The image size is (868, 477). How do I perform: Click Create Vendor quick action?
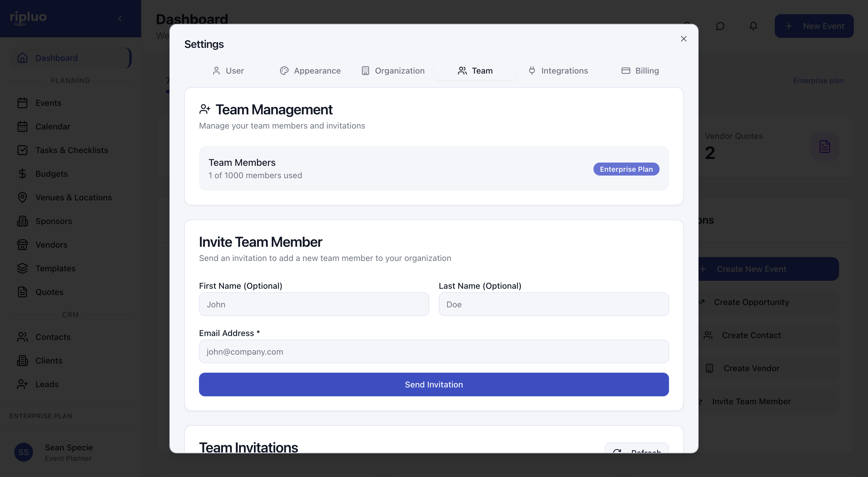click(x=768, y=368)
